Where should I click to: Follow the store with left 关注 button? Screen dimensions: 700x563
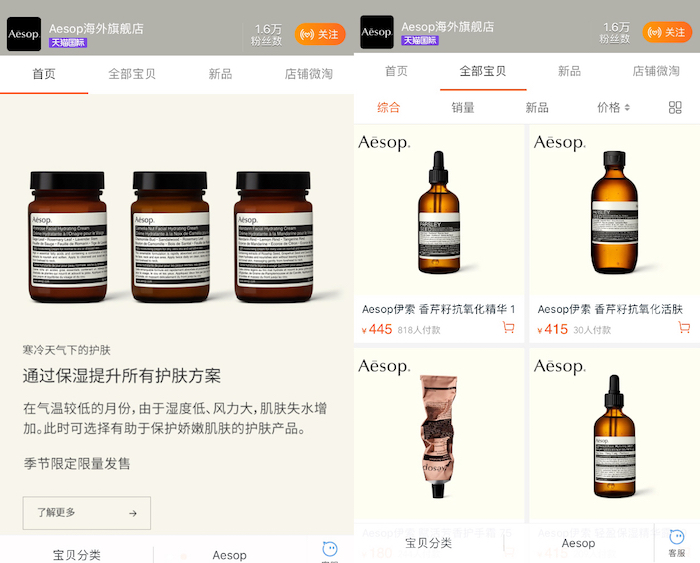(320, 34)
